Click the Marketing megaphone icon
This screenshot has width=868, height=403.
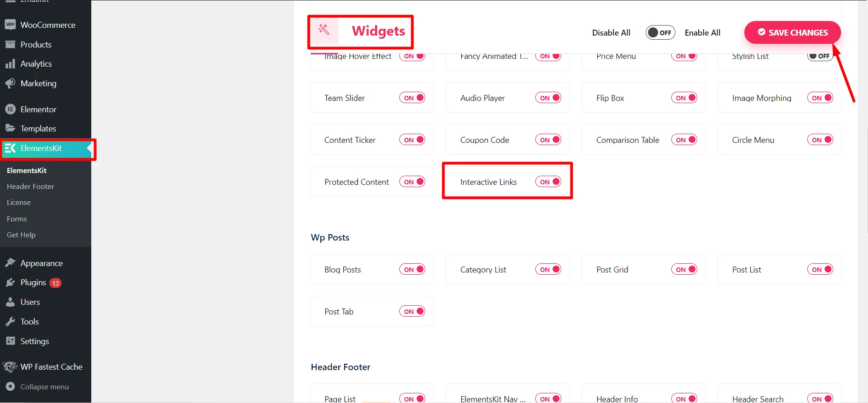tap(10, 84)
